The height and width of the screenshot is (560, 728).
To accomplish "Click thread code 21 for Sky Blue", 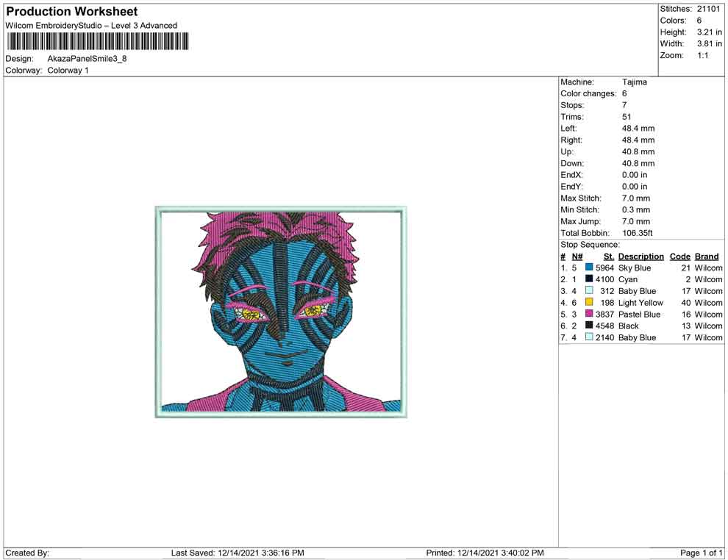I will [686, 268].
